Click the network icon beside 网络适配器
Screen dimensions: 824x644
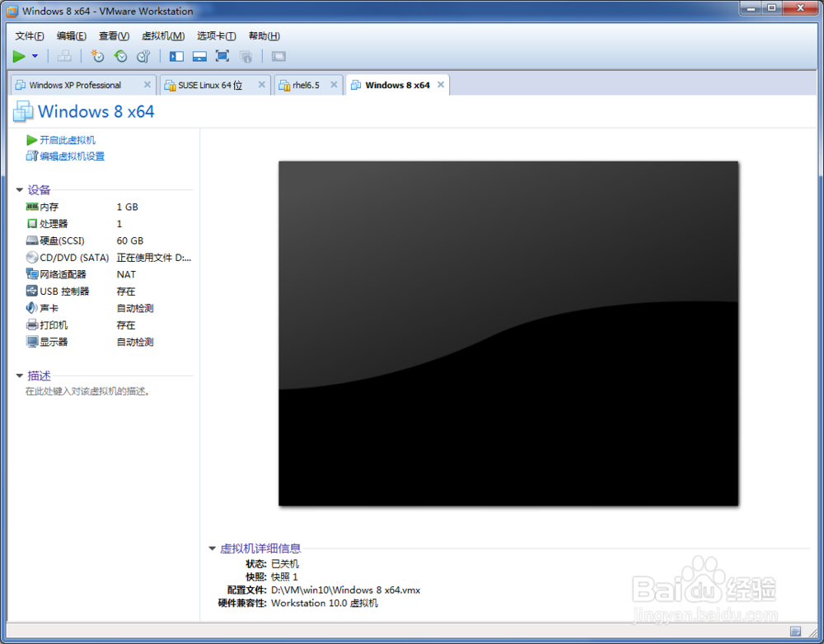coord(32,273)
